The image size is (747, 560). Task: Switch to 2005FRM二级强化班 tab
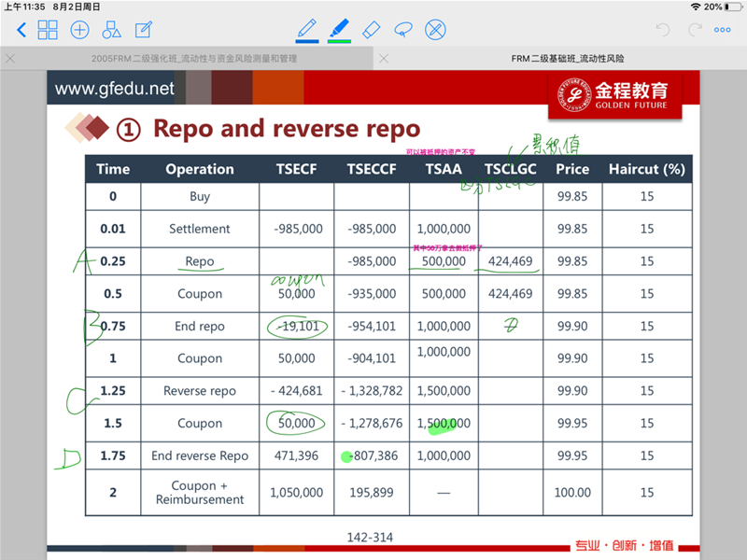[194, 58]
